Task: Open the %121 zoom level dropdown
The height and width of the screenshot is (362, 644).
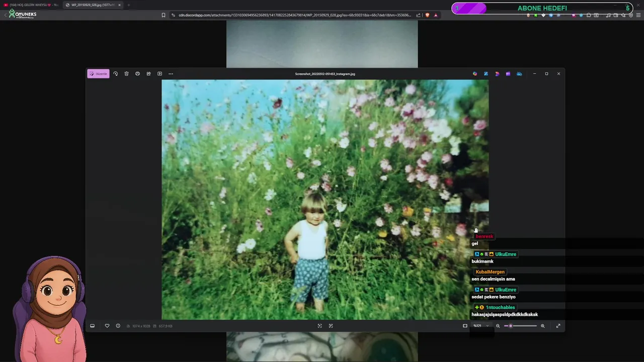Action: (x=481, y=326)
